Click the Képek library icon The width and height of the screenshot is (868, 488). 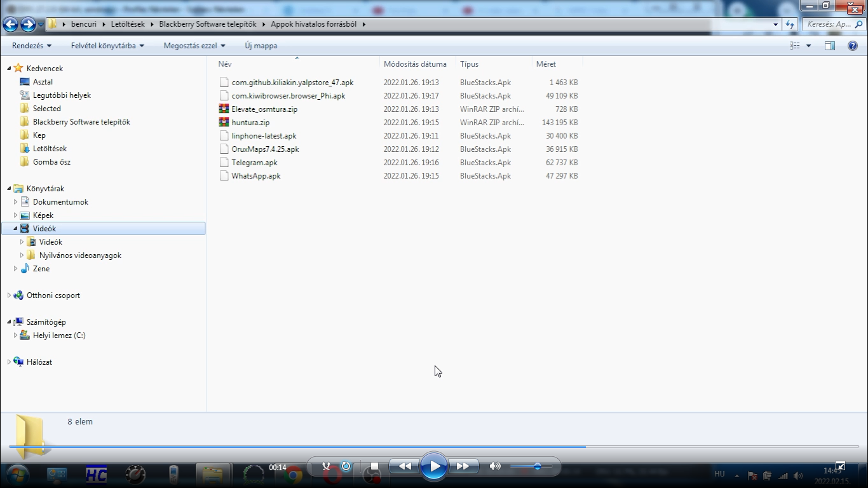click(25, 215)
